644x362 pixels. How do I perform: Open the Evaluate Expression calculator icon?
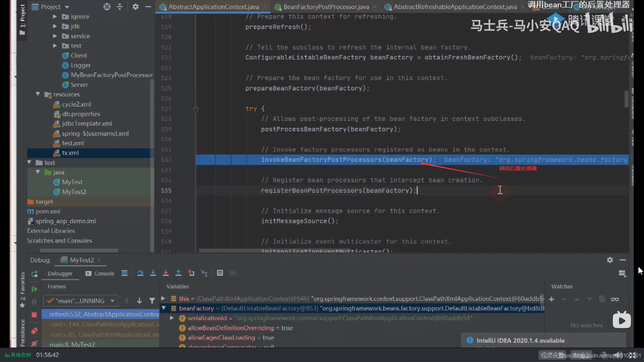[x=220, y=273]
